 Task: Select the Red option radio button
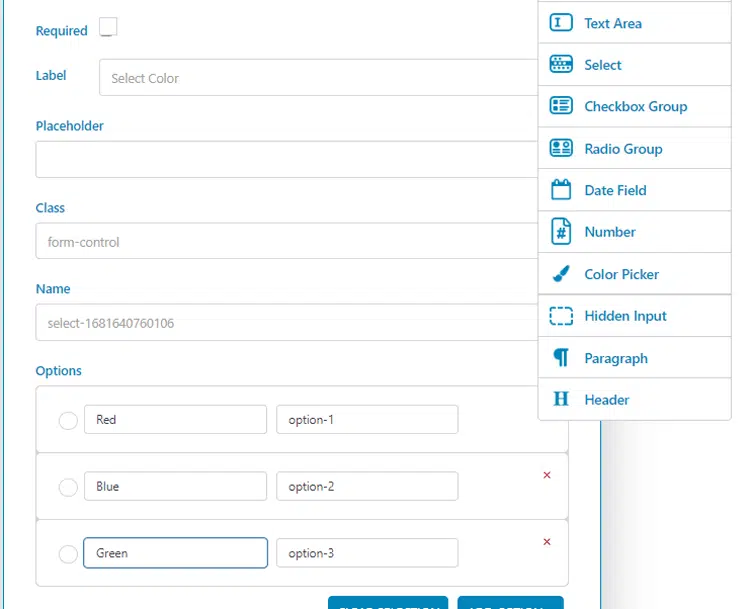pyautogui.click(x=68, y=421)
